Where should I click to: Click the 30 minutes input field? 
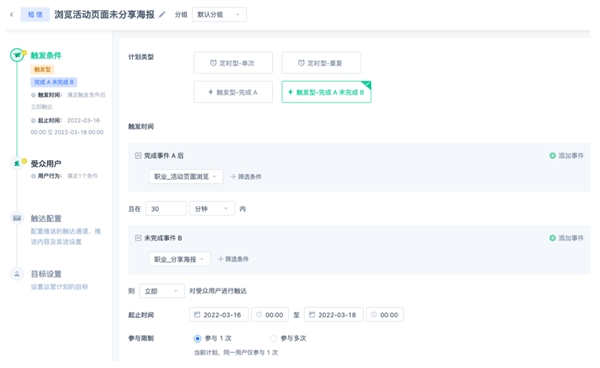point(166,209)
